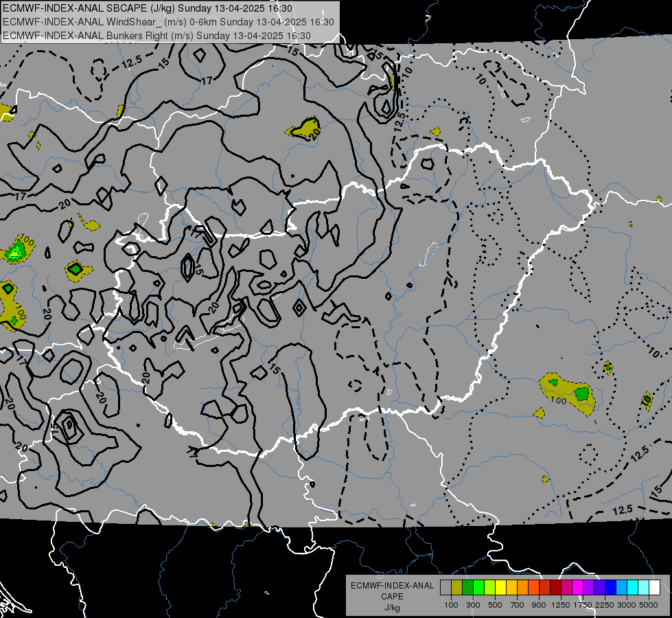Image resolution: width=672 pixels, height=618 pixels.
Task: Pick the yellow-green legend swatch
Action: [490, 588]
